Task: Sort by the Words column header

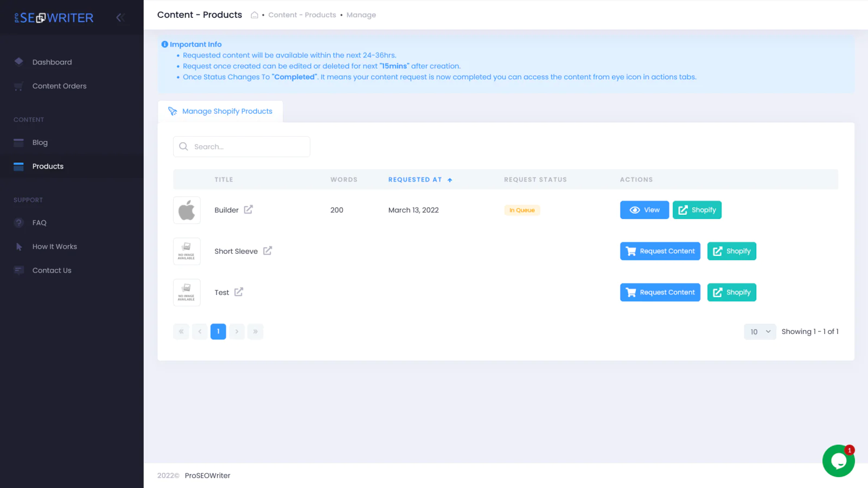Action: click(x=344, y=179)
